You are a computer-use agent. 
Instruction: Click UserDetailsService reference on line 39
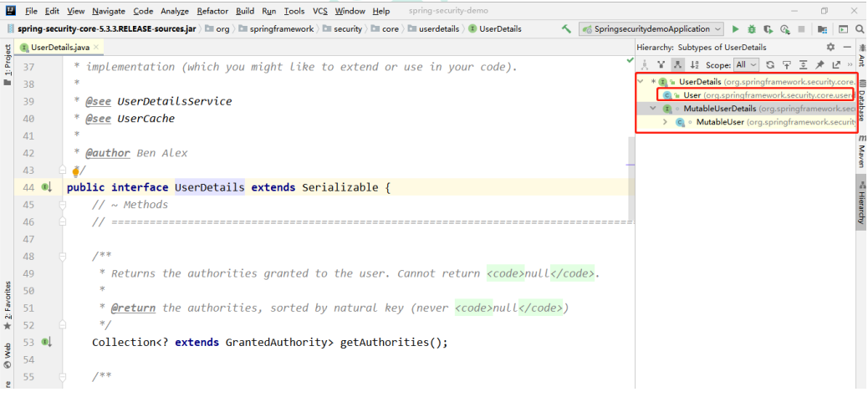click(175, 101)
